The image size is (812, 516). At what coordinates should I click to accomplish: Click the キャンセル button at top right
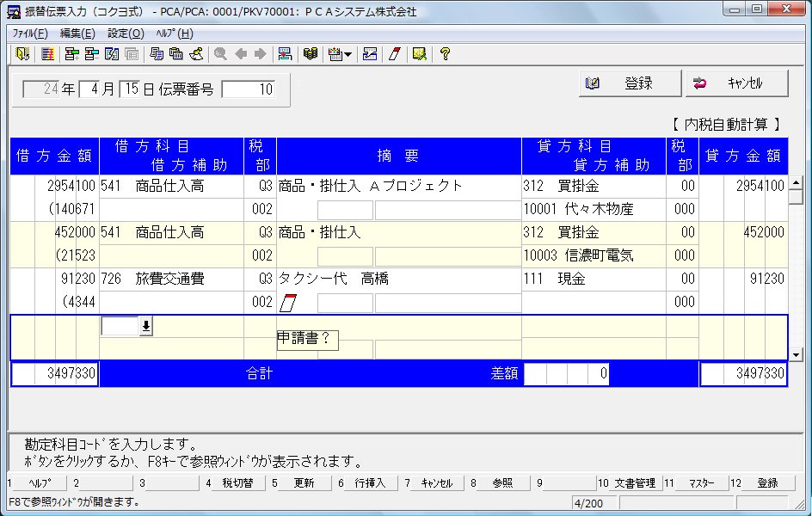point(737,83)
